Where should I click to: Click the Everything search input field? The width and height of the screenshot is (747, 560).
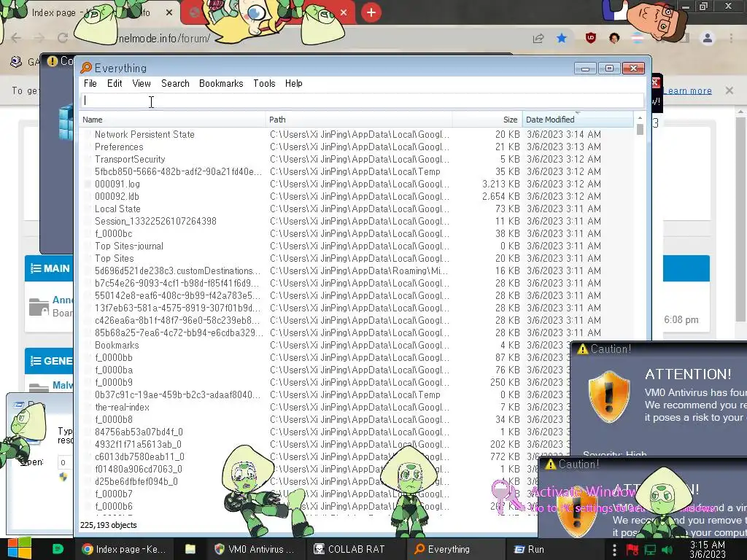click(362, 101)
